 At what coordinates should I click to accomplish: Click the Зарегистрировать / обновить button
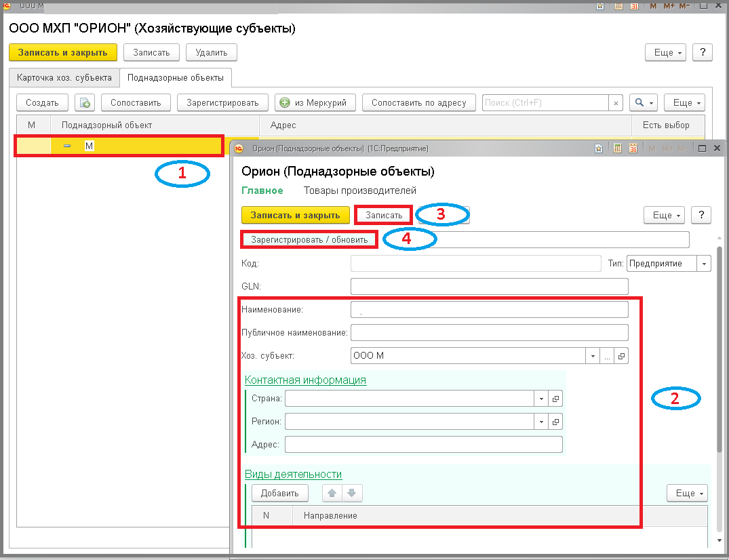[309, 240]
